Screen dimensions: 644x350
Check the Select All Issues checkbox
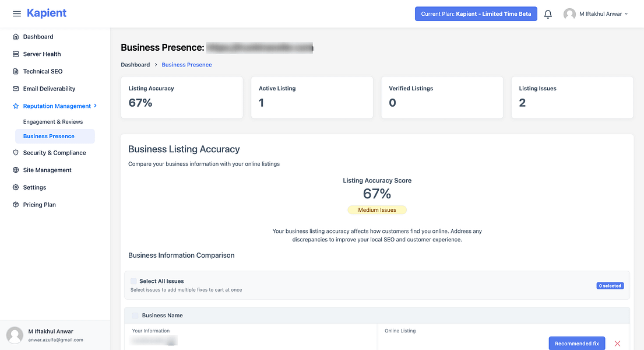coord(133,281)
